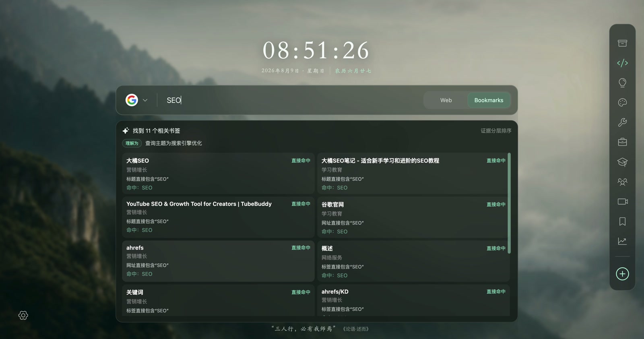This screenshot has height=339, width=644.
Task: Click 网络服务 category under 概述
Action: coord(332,258)
